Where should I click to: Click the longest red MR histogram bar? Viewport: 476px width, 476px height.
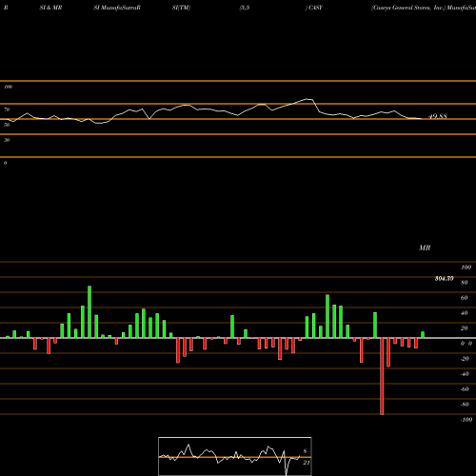382,376
